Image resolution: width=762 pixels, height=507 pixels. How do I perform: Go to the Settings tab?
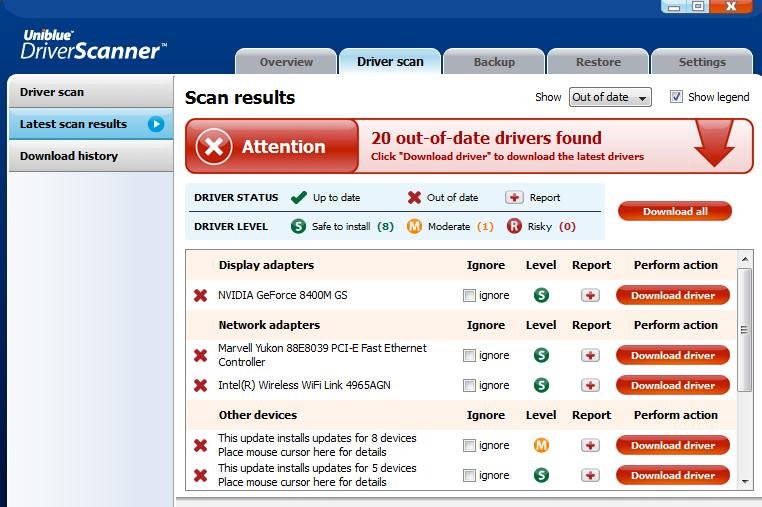[702, 62]
